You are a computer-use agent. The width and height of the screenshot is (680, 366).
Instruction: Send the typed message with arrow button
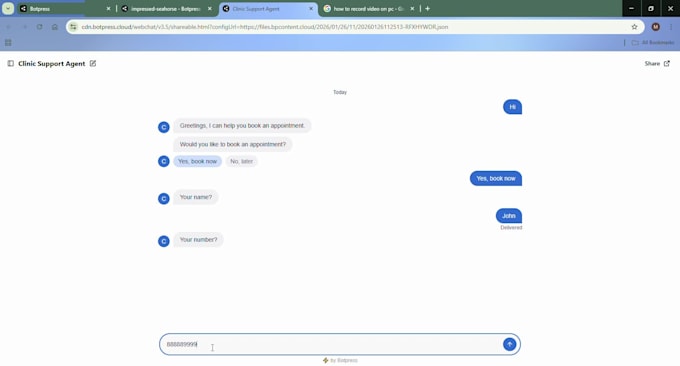point(510,344)
